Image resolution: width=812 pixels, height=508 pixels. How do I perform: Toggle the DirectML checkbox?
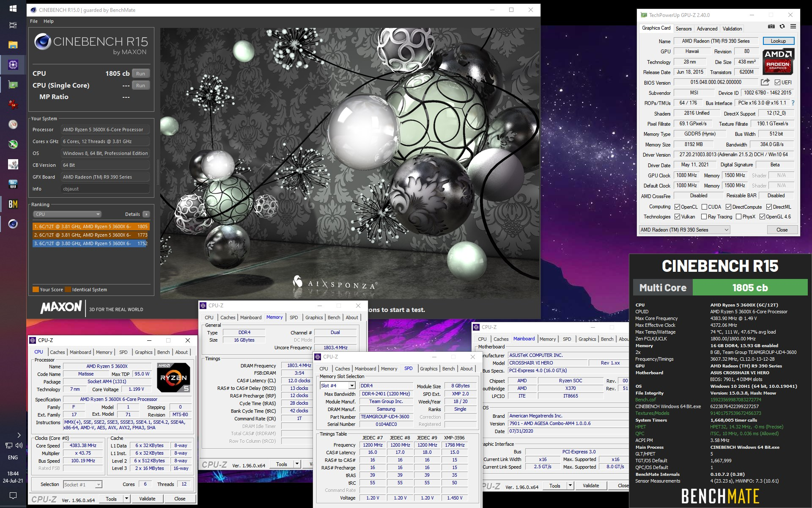[x=769, y=207]
